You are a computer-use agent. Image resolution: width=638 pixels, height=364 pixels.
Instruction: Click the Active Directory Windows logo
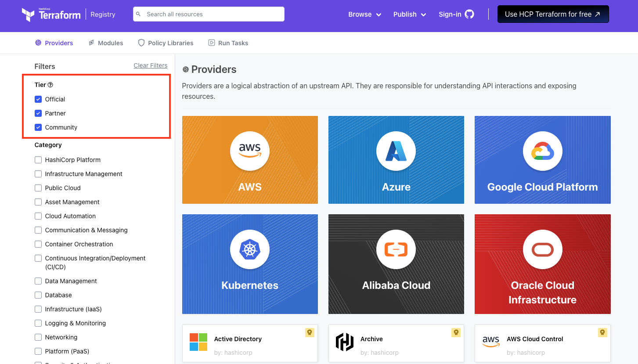198,342
